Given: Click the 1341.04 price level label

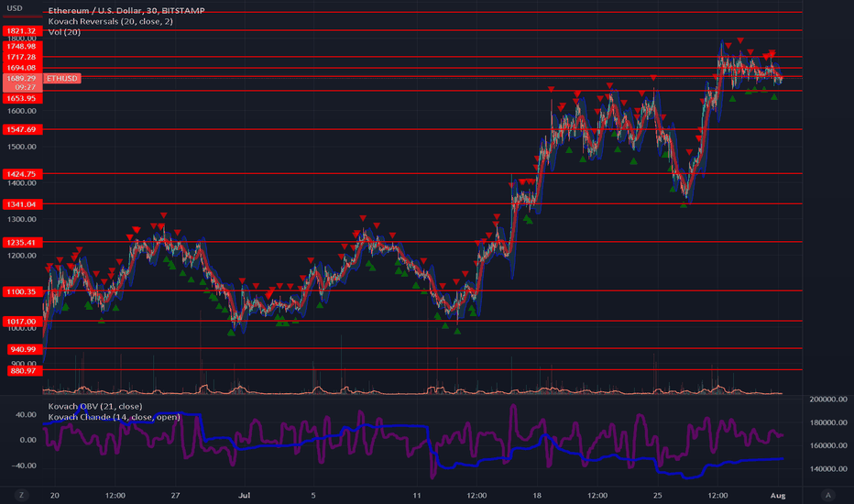Looking at the screenshot, I should coord(22,204).
